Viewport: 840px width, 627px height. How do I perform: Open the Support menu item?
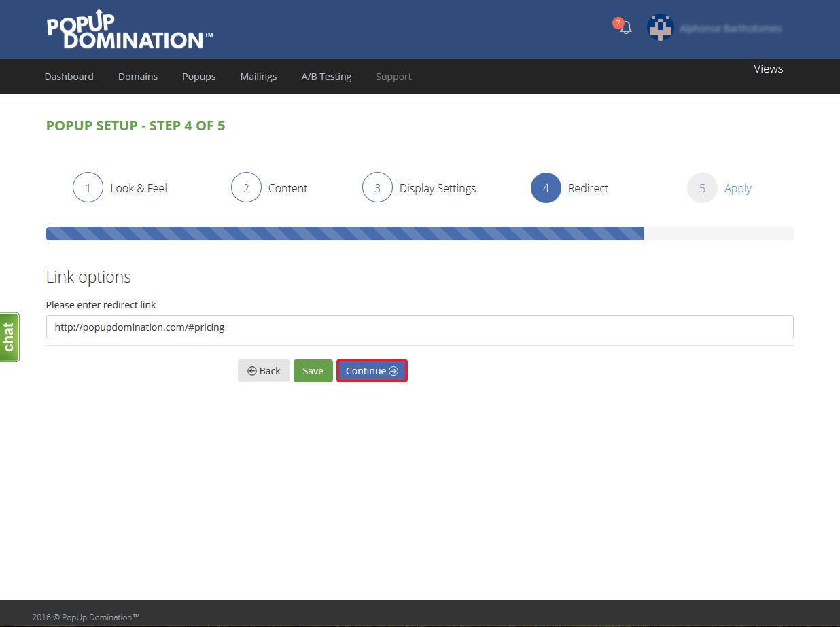393,77
